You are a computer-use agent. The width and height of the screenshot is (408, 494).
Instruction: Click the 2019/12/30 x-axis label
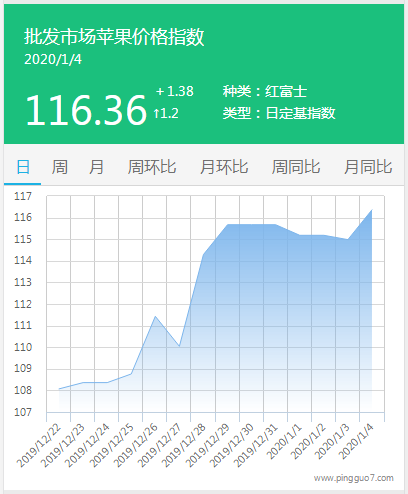(x=231, y=445)
